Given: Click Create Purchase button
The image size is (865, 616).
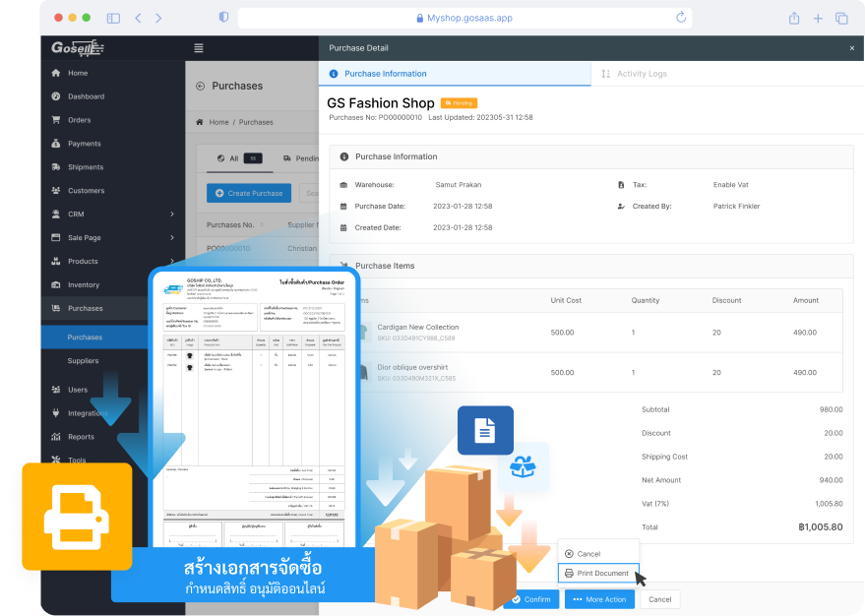Looking at the screenshot, I should (x=249, y=193).
